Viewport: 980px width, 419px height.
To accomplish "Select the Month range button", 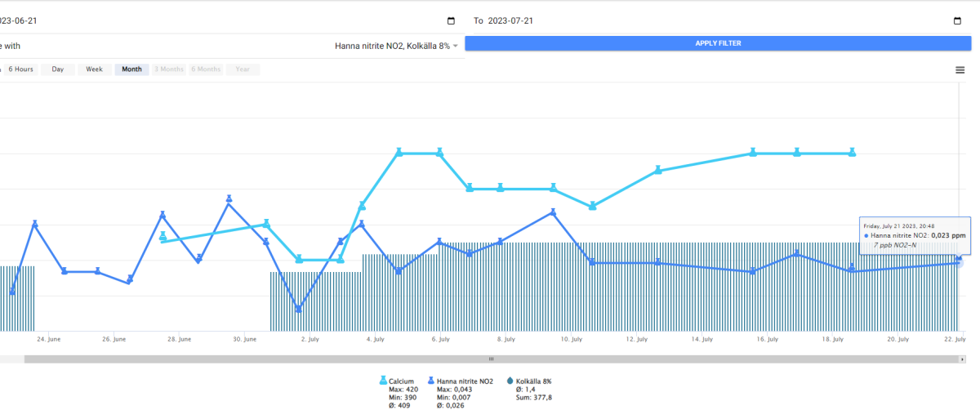I will (131, 69).
